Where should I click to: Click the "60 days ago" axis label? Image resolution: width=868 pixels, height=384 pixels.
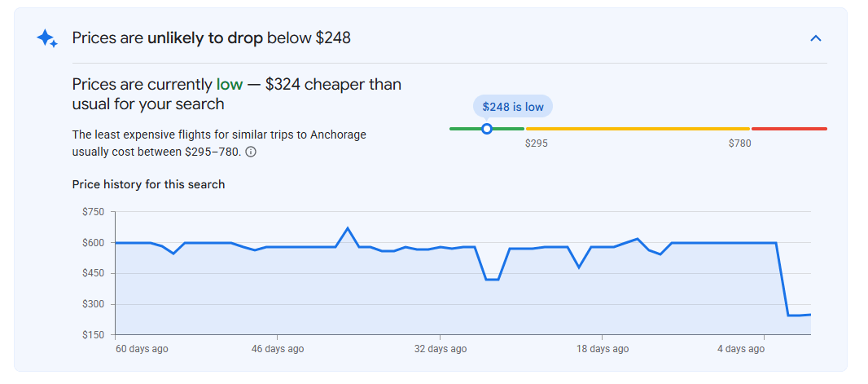coord(142,349)
